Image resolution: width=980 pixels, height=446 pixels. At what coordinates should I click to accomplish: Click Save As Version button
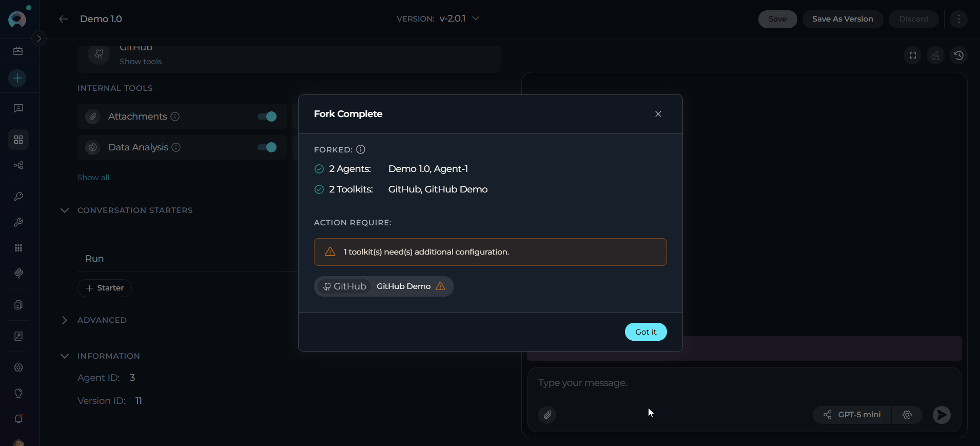coord(842,19)
